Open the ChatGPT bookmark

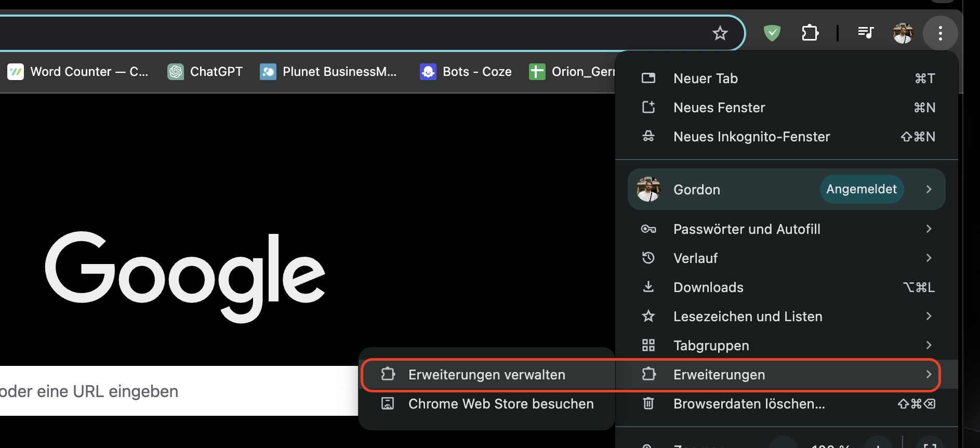(x=205, y=72)
